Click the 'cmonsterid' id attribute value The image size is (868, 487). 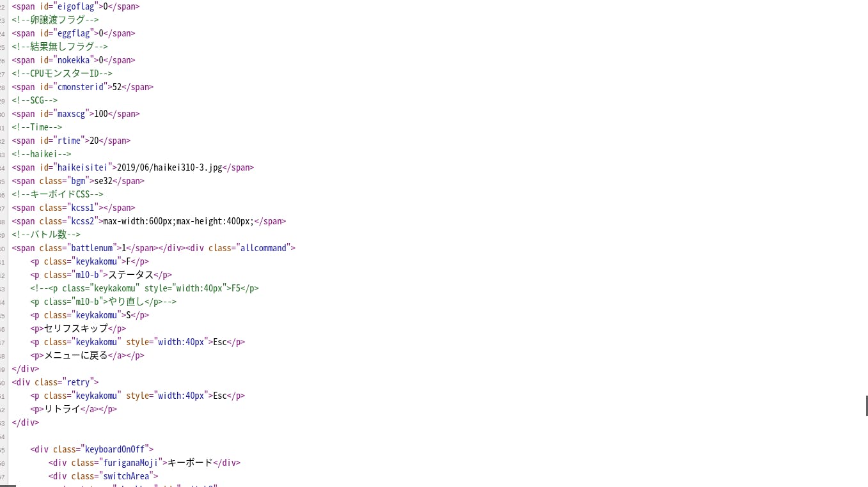tap(80, 87)
